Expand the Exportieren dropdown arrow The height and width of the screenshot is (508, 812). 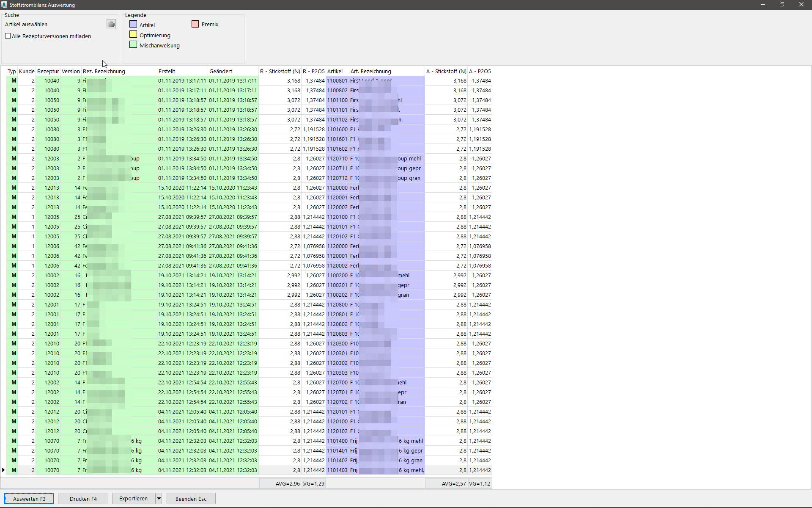coord(159,499)
